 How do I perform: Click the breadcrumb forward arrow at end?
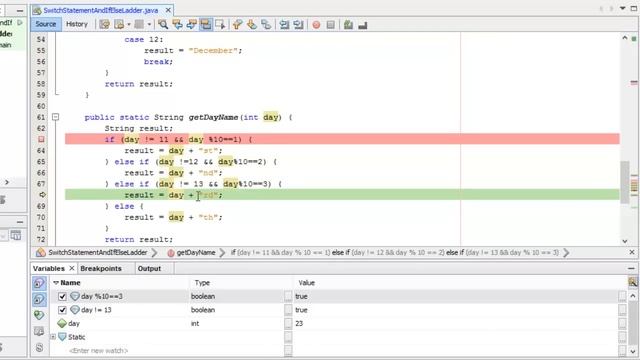pyautogui.click(x=566, y=253)
